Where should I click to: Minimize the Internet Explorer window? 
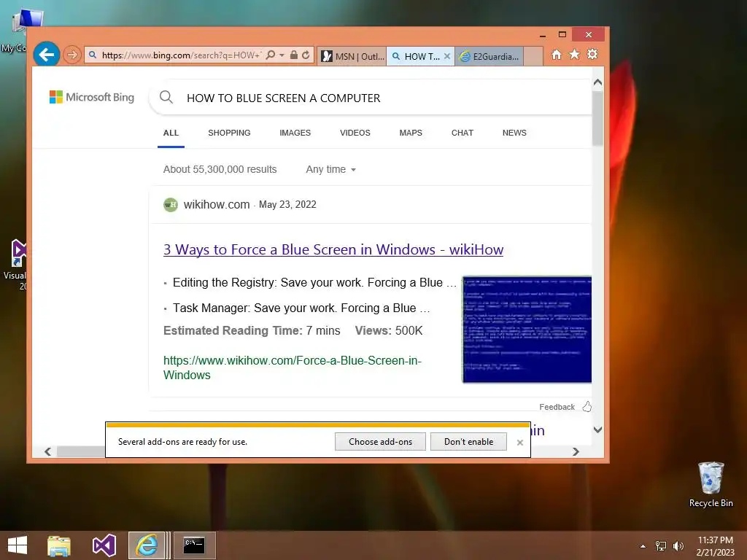click(543, 35)
